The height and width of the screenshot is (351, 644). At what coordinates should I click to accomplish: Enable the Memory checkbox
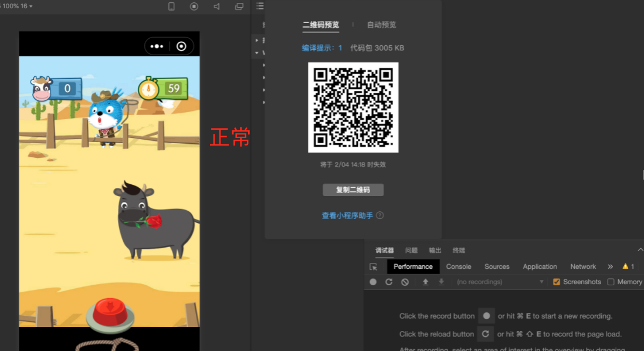coord(611,282)
